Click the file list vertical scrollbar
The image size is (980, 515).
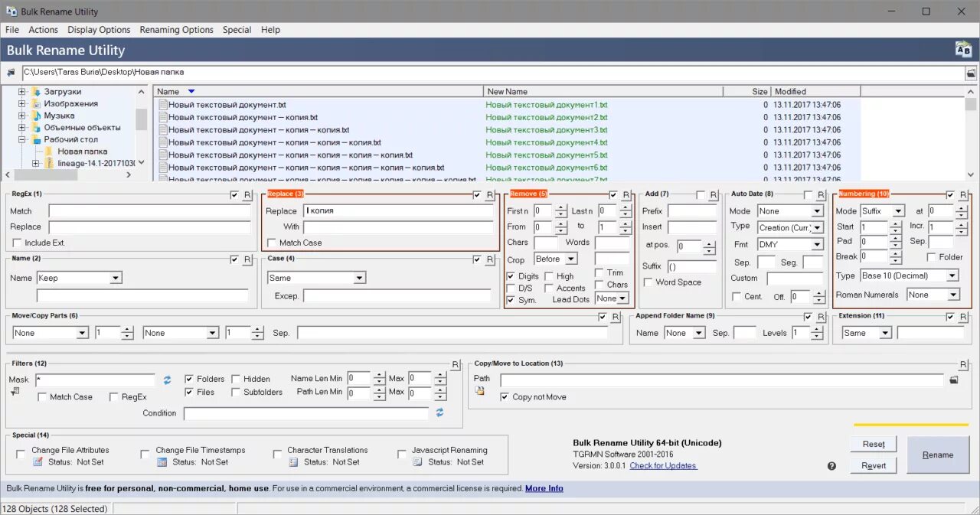click(x=971, y=133)
